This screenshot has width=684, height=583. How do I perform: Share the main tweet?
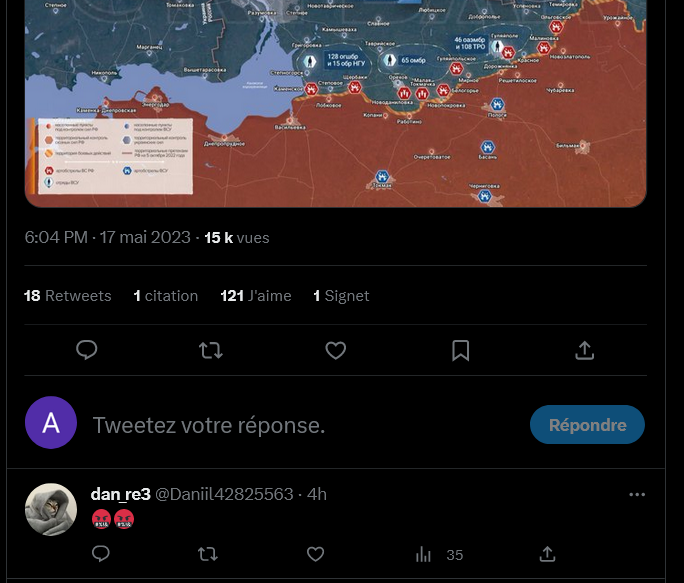coord(585,350)
